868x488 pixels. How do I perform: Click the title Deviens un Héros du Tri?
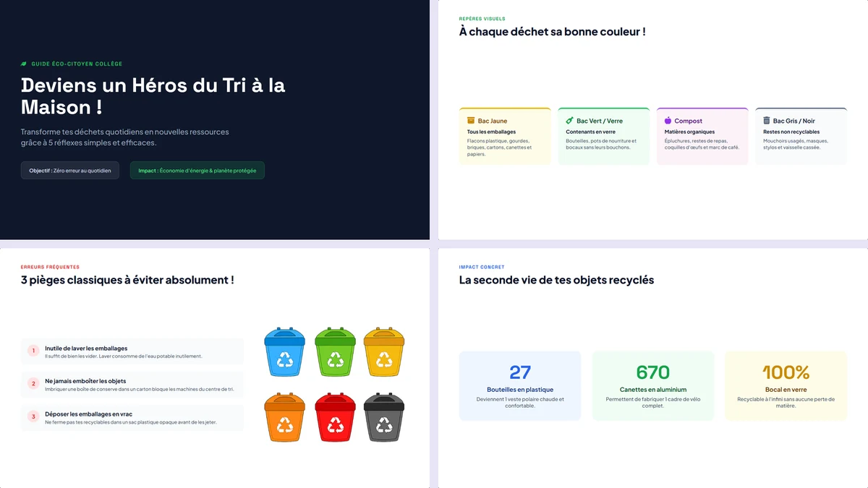point(153,96)
